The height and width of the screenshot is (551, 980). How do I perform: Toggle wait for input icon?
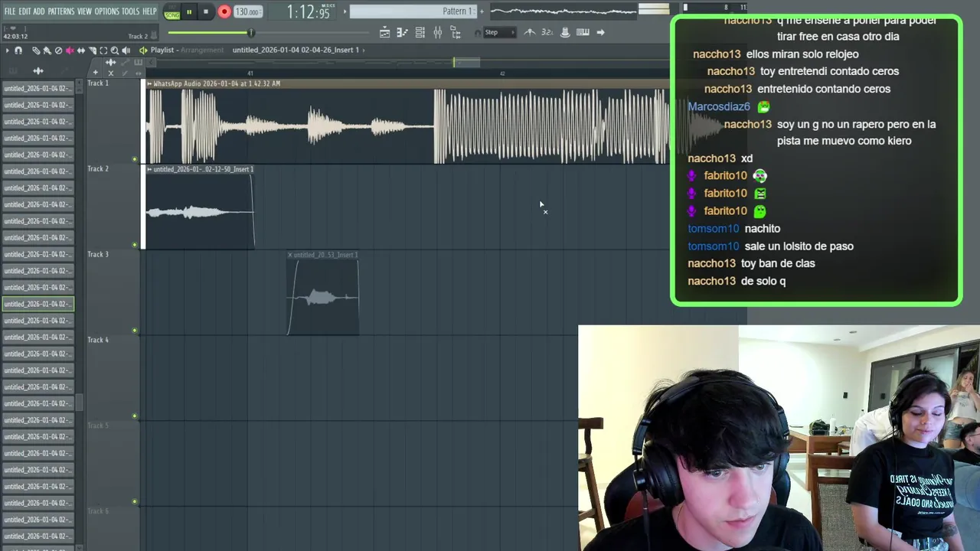pyautogui.click(x=566, y=32)
